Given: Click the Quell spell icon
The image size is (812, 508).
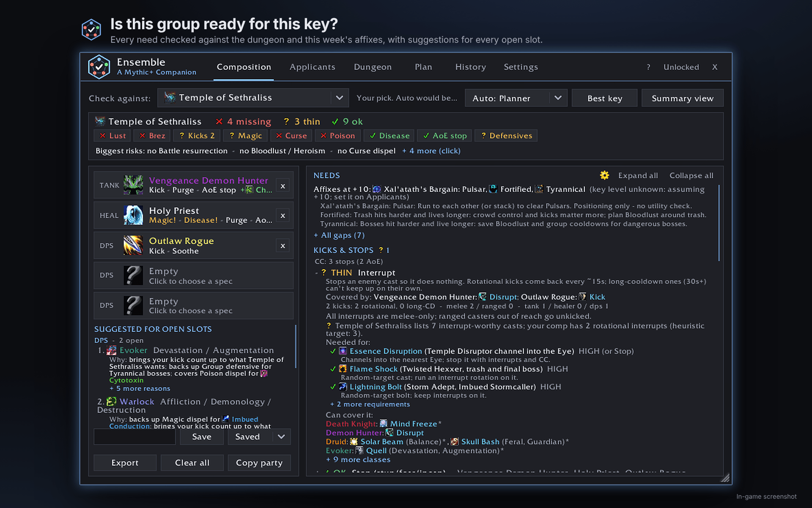Looking at the screenshot, I should (359, 450).
